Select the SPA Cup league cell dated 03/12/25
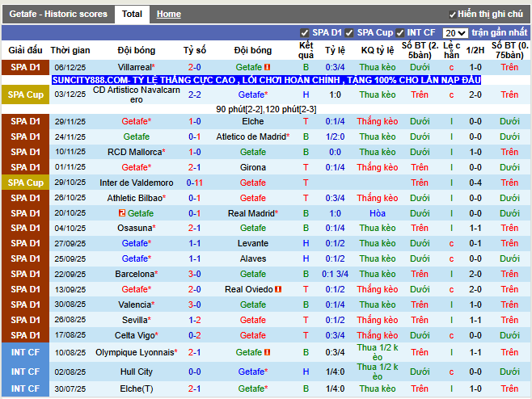The height and width of the screenshot is (399, 532). pyautogui.click(x=25, y=94)
